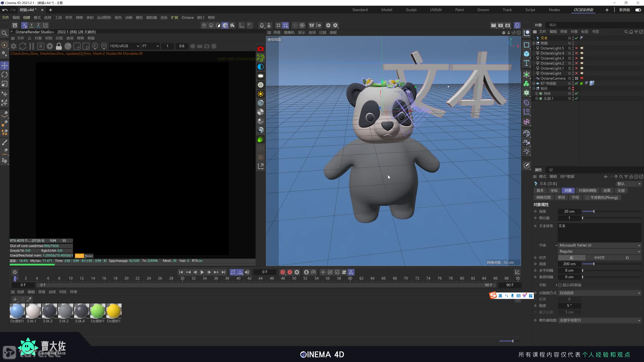Viewport: 644px width, 362px height.
Task: Toggle the 新界面 switch
Action: (x=638, y=10)
